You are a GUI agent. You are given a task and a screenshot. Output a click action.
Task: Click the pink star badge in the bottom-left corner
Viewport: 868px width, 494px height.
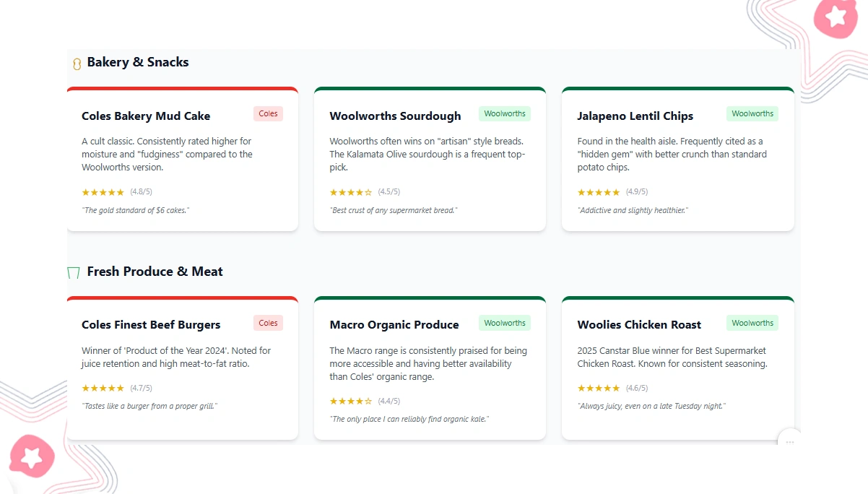pyautogui.click(x=32, y=457)
